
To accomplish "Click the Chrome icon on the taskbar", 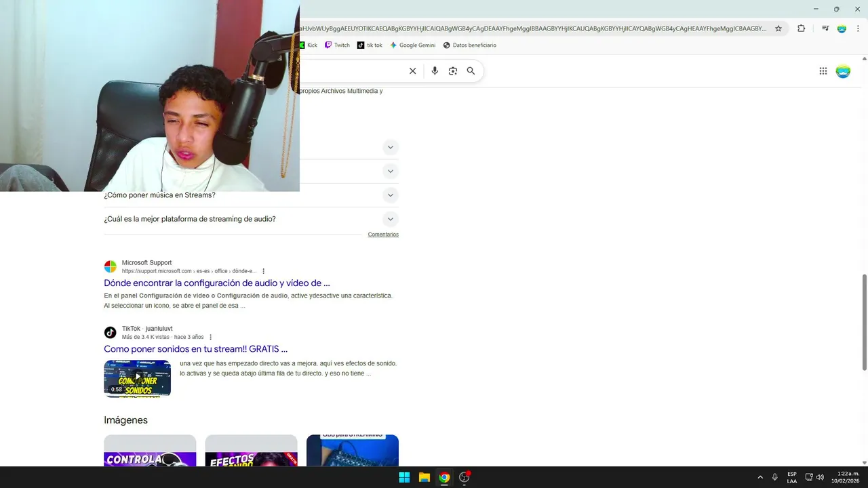I will [444, 477].
